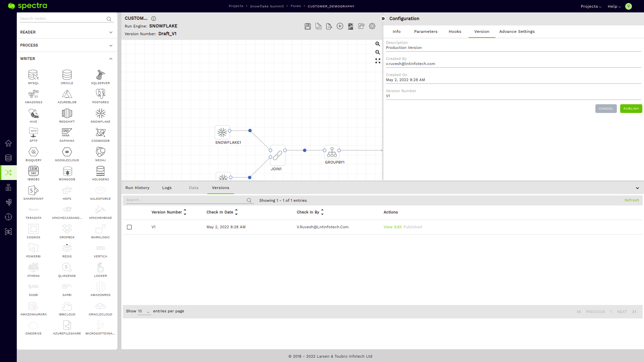
Task: Click the run flow play icon
Action: [340, 26]
